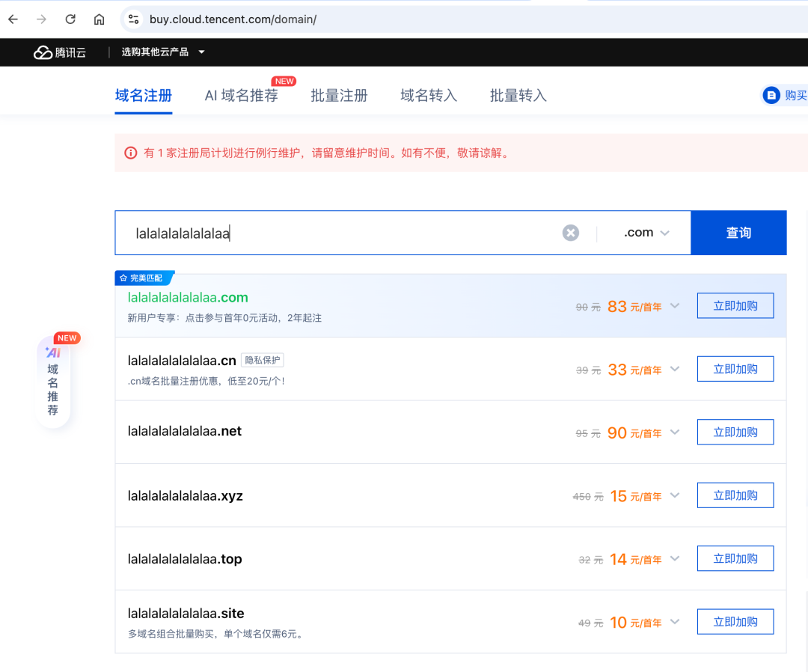Open the 选购其他云产品 dropdown menu
The image size is (808, 672).
163,52
